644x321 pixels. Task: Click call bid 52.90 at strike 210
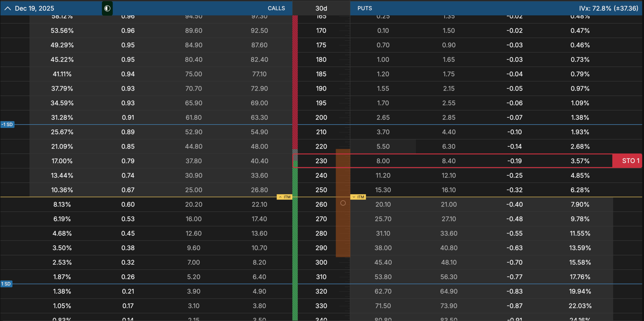click(194, 132)
